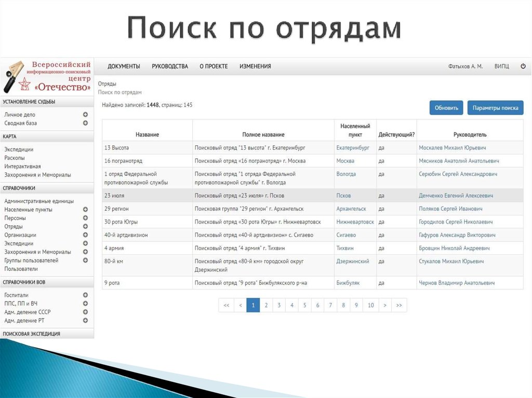Open the Документы menu
The height and width of the screenshot is (398, 532).
(x=124, y=66)
